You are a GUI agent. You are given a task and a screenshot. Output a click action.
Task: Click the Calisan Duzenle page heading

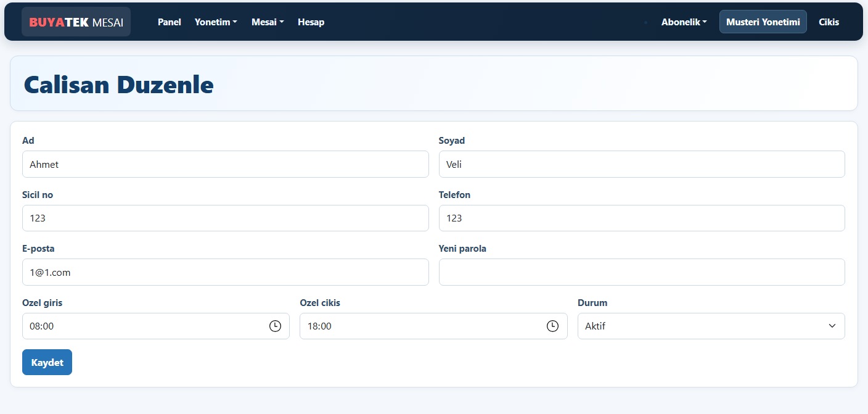pyautogui.click(x=118, y=85)
